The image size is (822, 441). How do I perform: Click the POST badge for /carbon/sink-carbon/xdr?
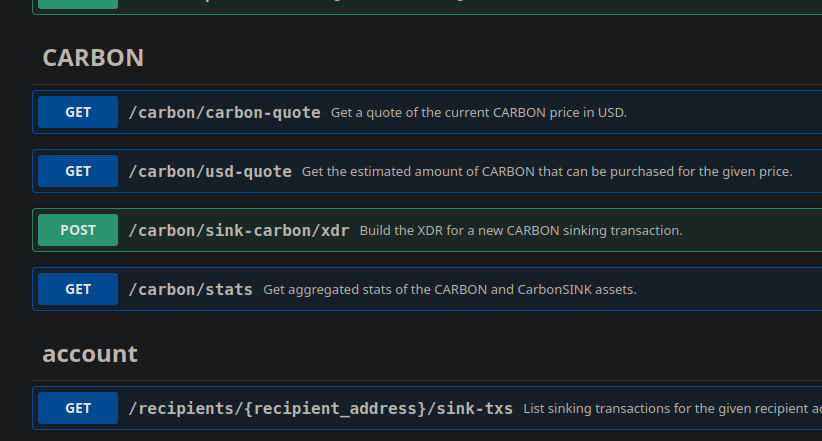[x=78, y=230]
